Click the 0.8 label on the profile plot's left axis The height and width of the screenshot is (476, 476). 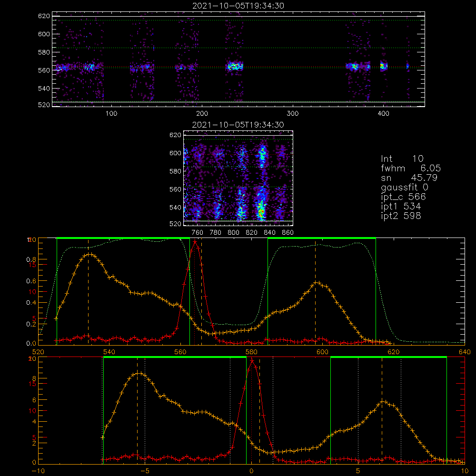pos(31,259)
